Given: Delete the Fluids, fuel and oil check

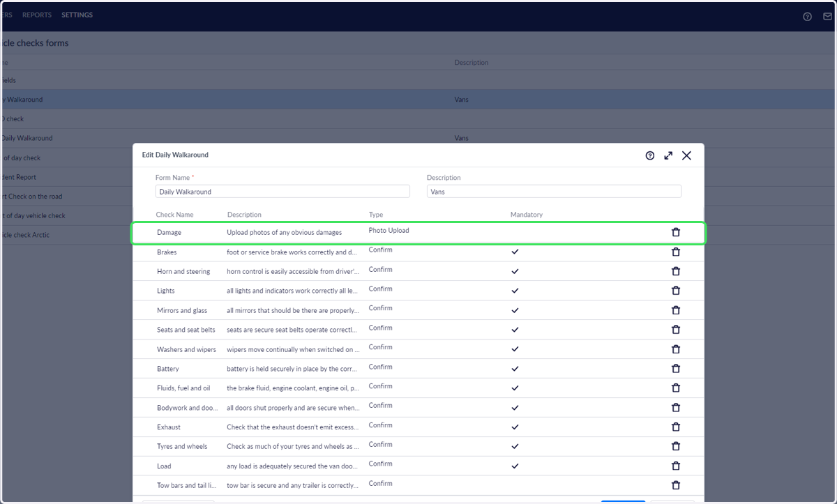Looking at the screenshot, I should (675, 388).
